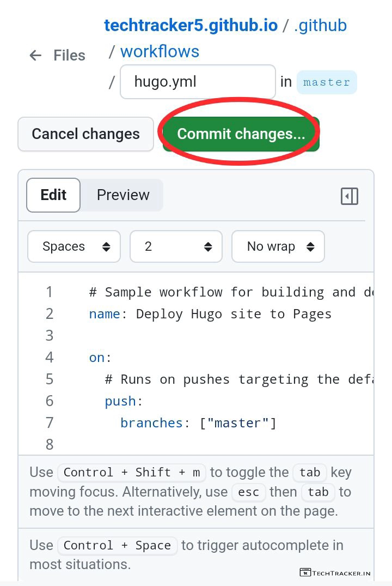Click the TechTracker.in watermark logo

coord(335,572)
